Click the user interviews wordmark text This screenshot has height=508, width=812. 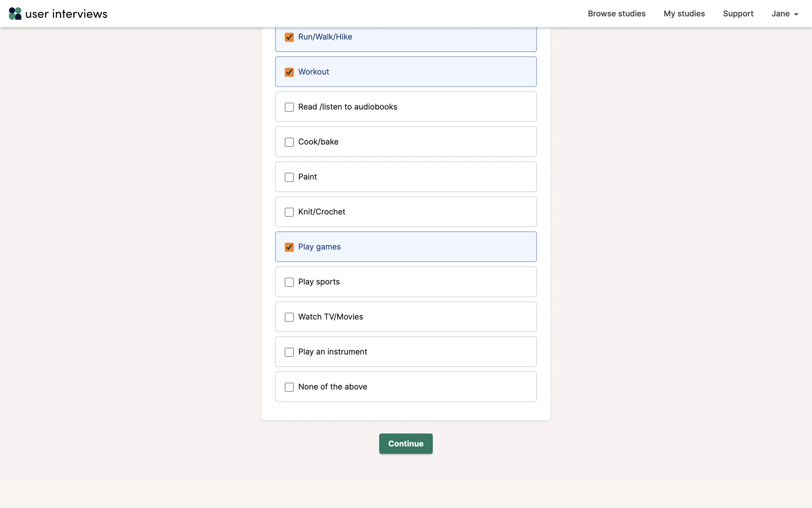point(66,14)
